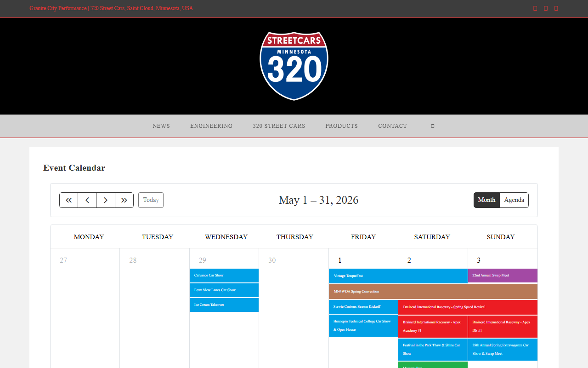
Task: Click the rightmost social icon in top bar
Action: [x=556, y=8]
